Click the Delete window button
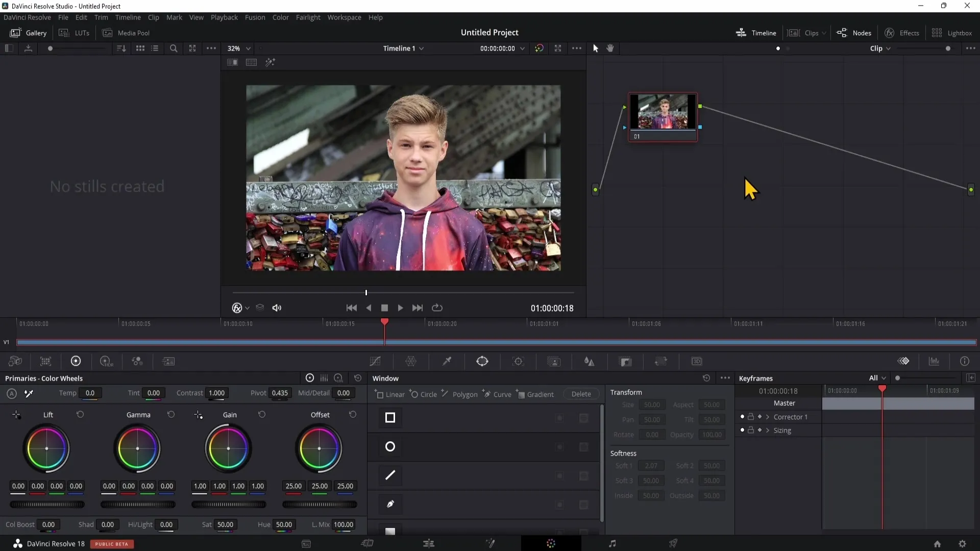This screenshot has width=980, height=551. tap(581, 394)
